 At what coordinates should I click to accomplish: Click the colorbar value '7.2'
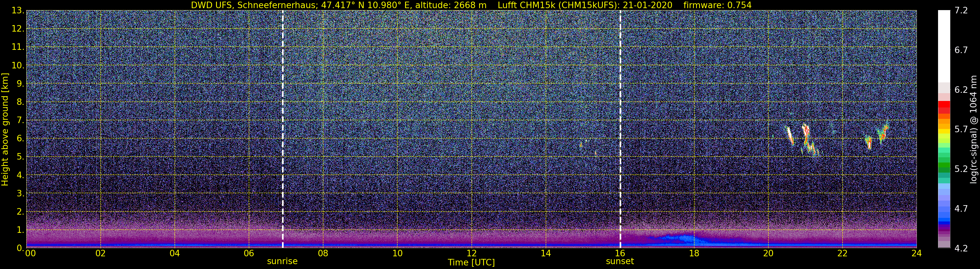[x=961, y=11]
